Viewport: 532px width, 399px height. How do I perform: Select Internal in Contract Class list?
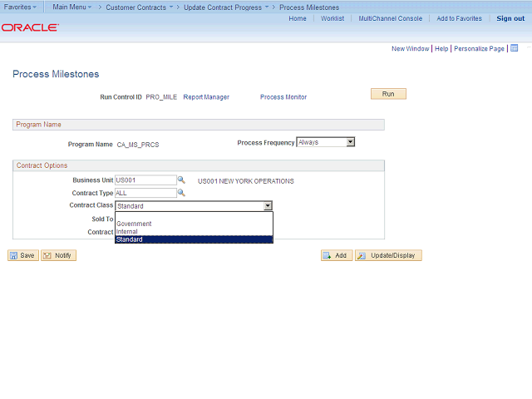194,231
